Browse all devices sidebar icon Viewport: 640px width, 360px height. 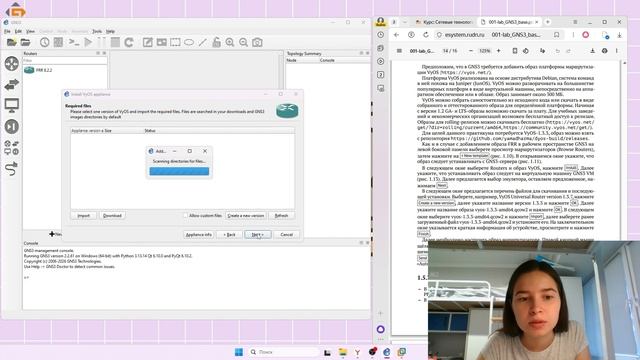click(x=11, y=148)
